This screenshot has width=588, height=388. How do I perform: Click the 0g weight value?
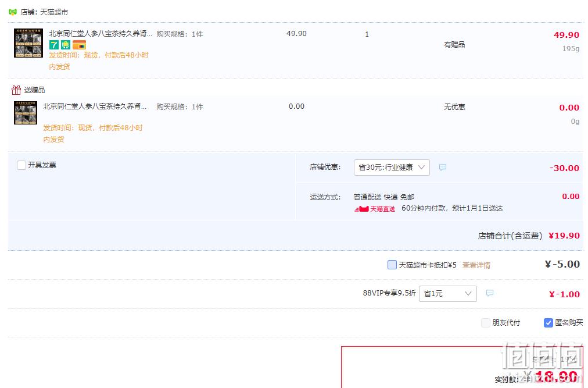(575, 122)
